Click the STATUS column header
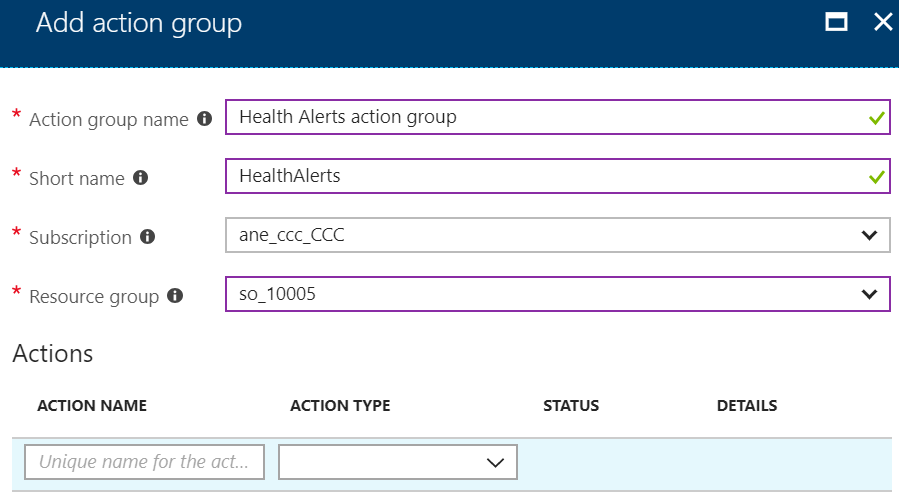 (x=571, y=406)
